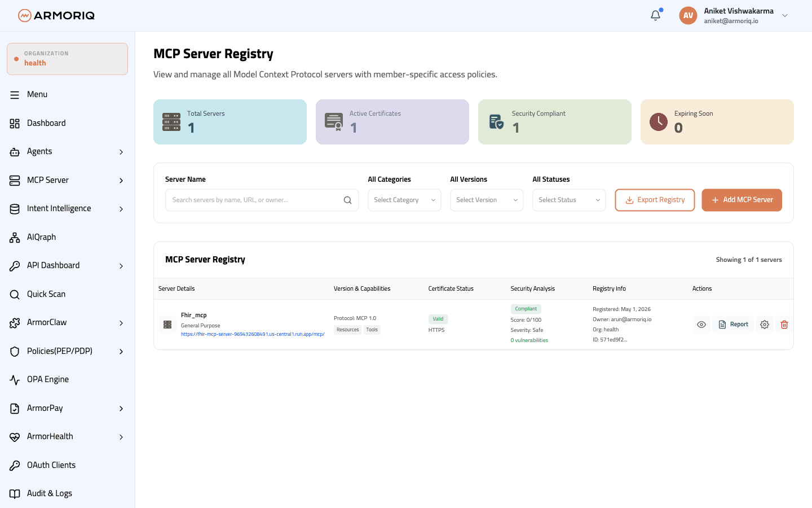
Task: Expand the user account chevron
Action: click(x=784, y=16)
